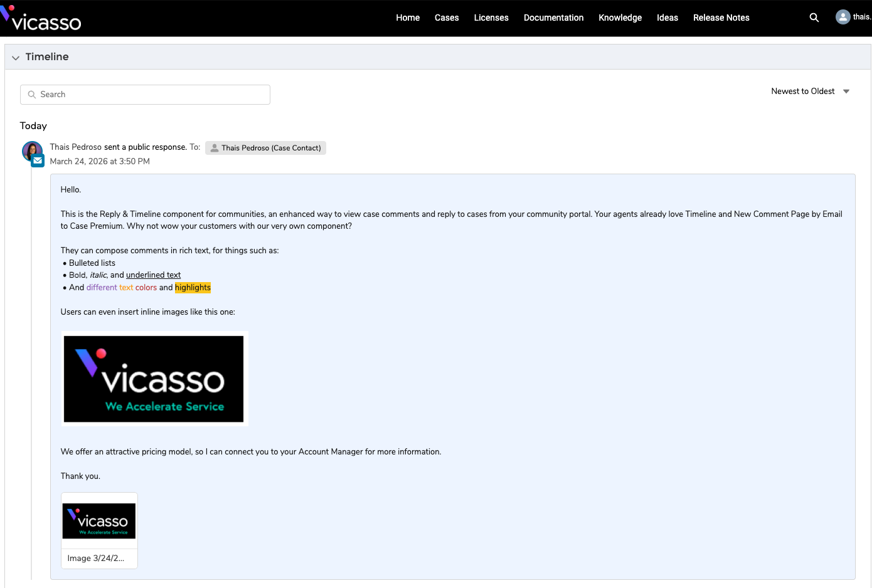The height and width of the screenshot is (588, 872).
Task: Click the red word colors
Action: point(146,288)
